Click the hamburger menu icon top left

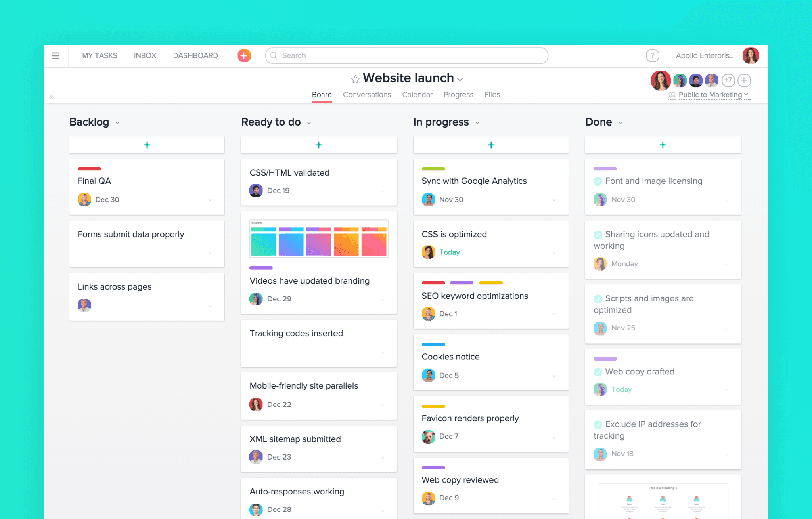tap(56, 55)
